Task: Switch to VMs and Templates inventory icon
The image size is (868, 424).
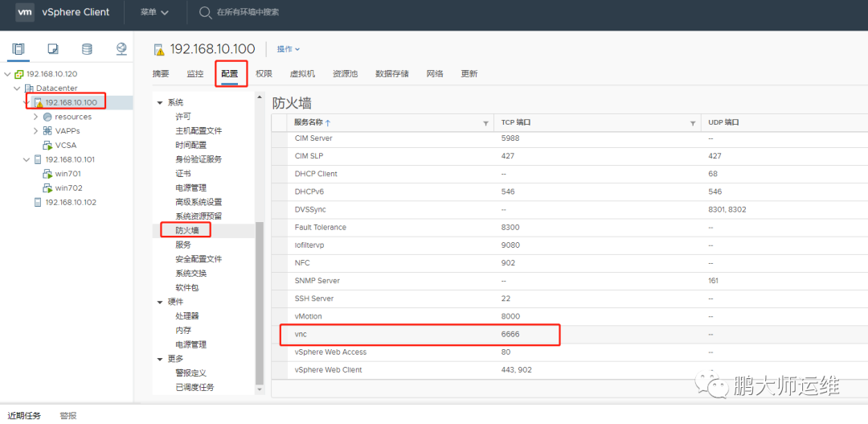Action: pyautogui.click(x=52, y=49)
